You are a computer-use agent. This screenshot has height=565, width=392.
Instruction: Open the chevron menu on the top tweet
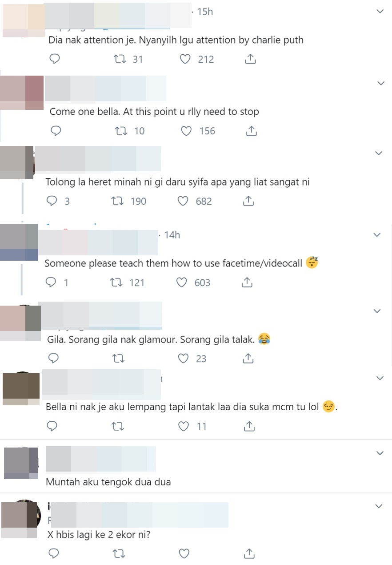click(x=380, y=12)
